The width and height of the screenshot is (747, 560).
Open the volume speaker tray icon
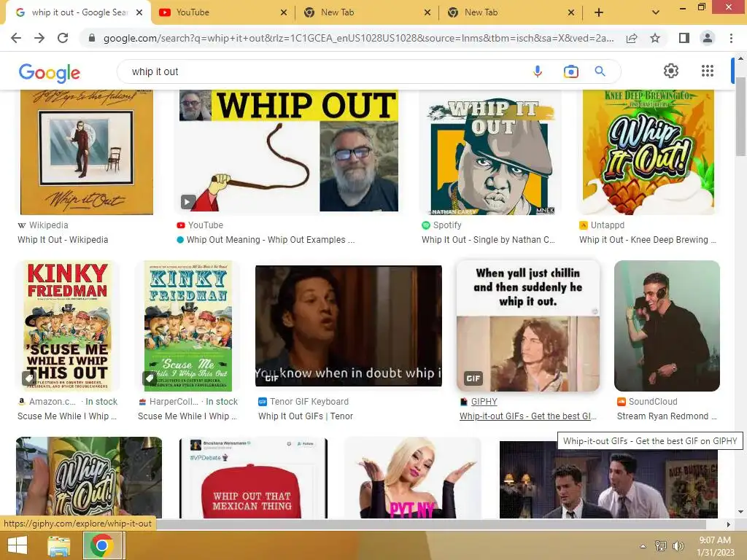pyautogui.click(x=678, y=545)
